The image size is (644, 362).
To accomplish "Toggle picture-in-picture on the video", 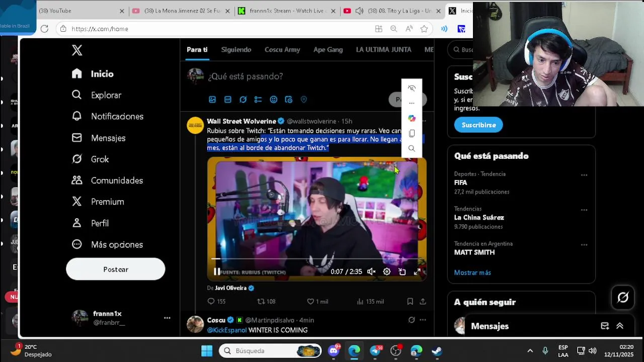I will 402,271.
